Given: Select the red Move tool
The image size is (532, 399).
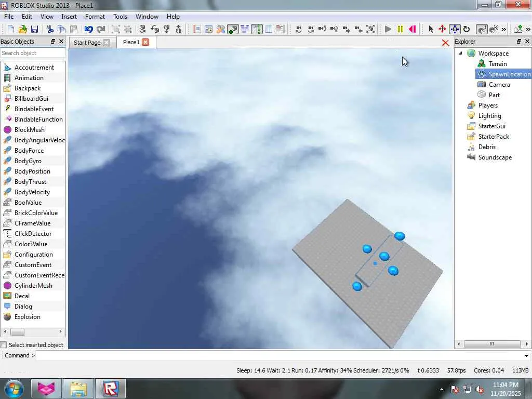Looking at the screenshot, I should (x=442, y=29).
